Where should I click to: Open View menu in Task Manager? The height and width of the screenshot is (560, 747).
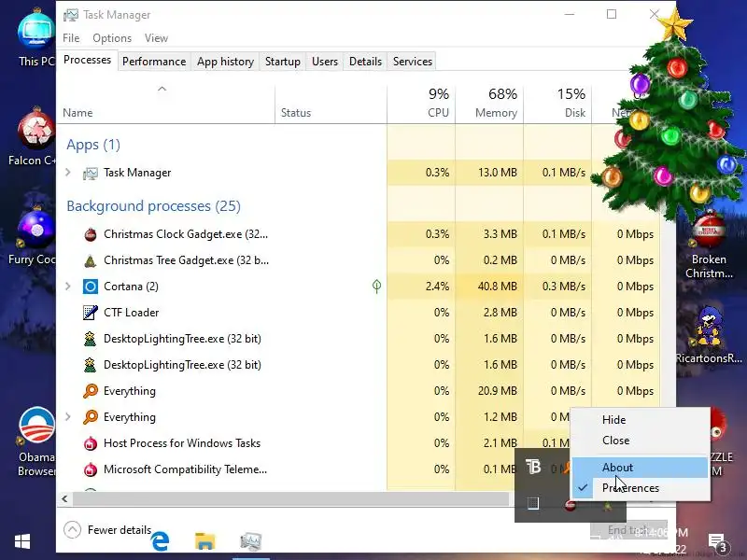pos(156,38)
